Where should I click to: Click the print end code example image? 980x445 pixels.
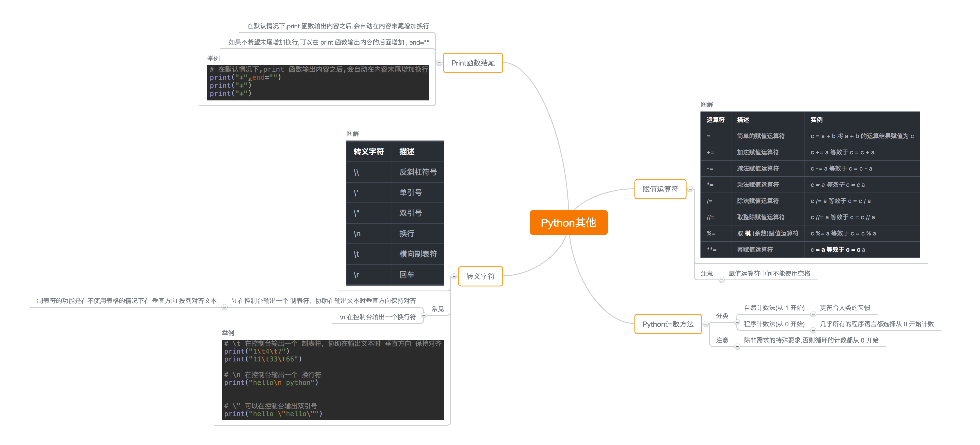[318, 83]
